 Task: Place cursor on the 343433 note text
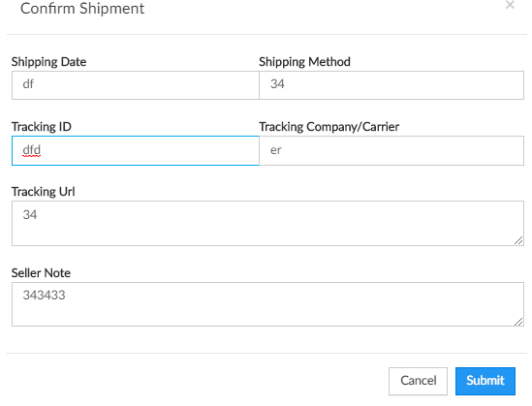pos(45,296)
